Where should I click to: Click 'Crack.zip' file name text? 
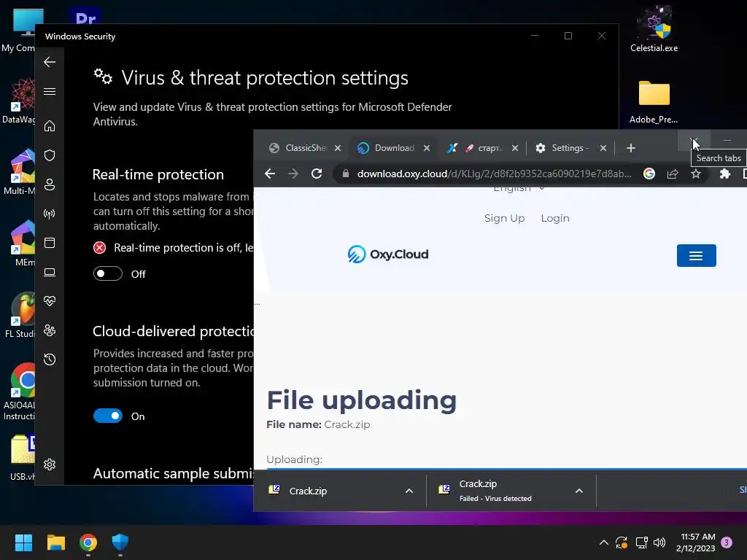point(347,424)
